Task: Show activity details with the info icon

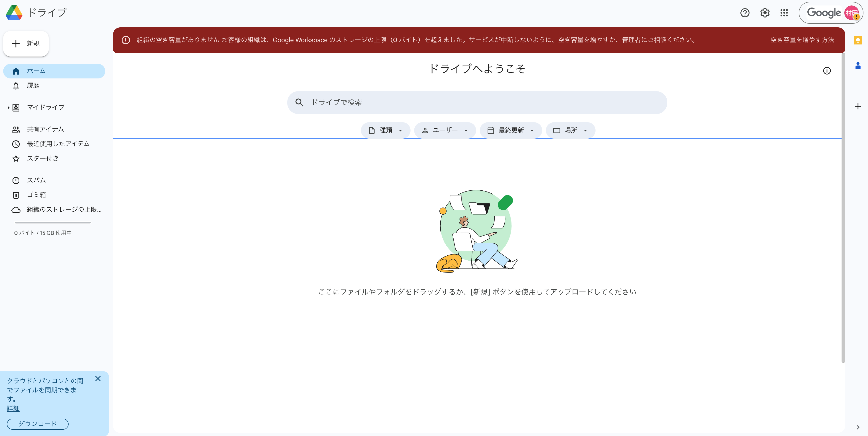Action: point(827,70)
